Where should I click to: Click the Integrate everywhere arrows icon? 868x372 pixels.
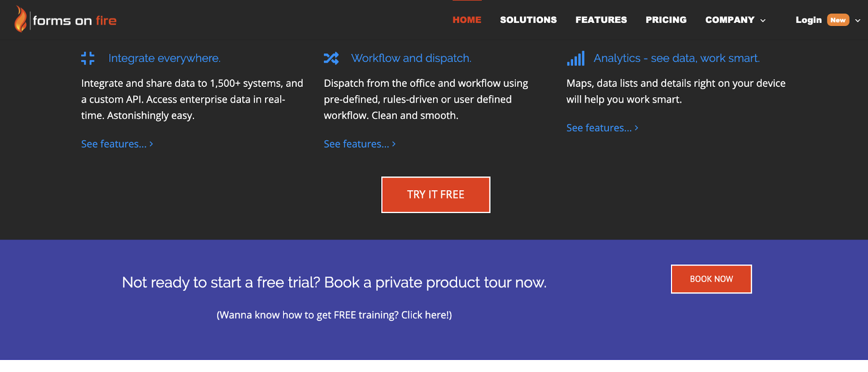pyautogui.click(x=88, y=58)
